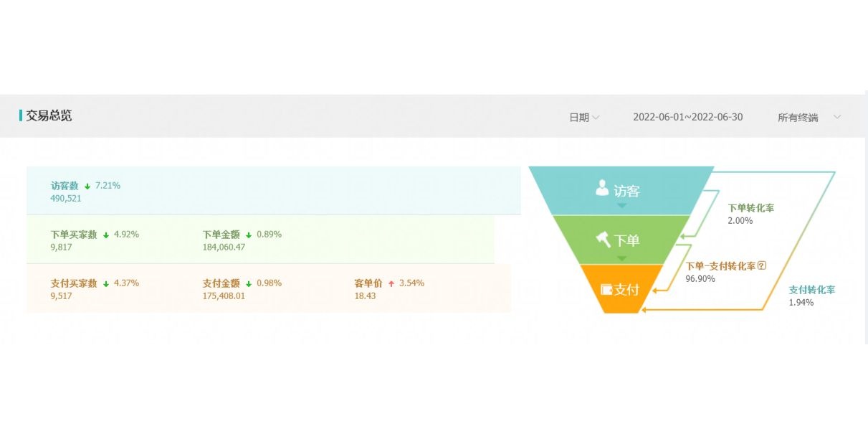Click the orange 支付 funnel segment

coord(621,289)
